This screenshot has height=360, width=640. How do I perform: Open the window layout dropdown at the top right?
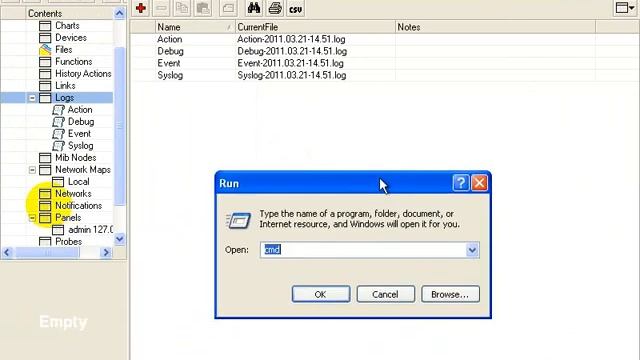coord(625,8)
